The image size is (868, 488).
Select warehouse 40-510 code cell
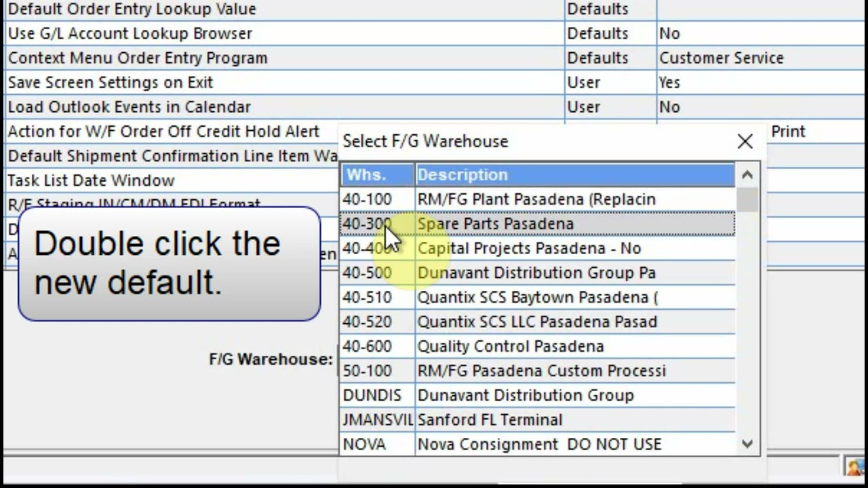pyautogui.click(x=377, y=297)
